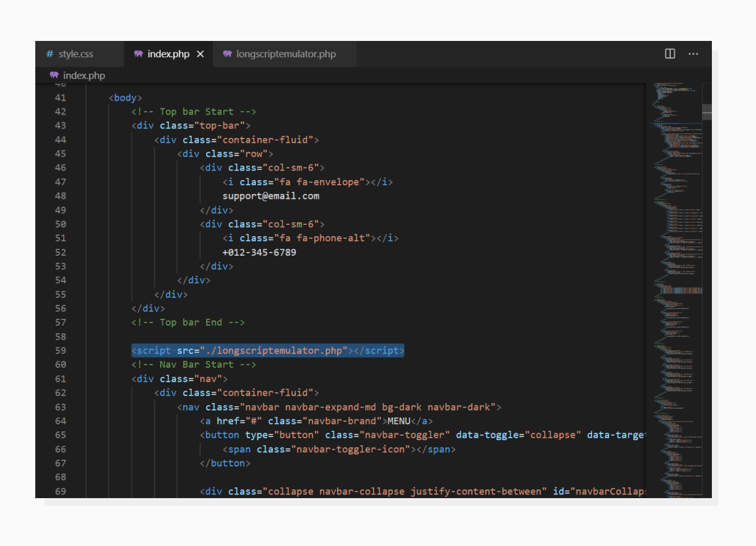The height and width of the screenshot is (546, 756).
Task: Click the PHP elephant icon on index.php tab
Action: [x=138, y=54]
